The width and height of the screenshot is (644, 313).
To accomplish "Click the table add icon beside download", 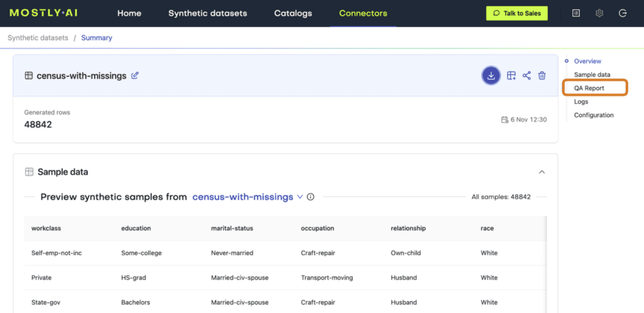I will click(x=511, y=75).
